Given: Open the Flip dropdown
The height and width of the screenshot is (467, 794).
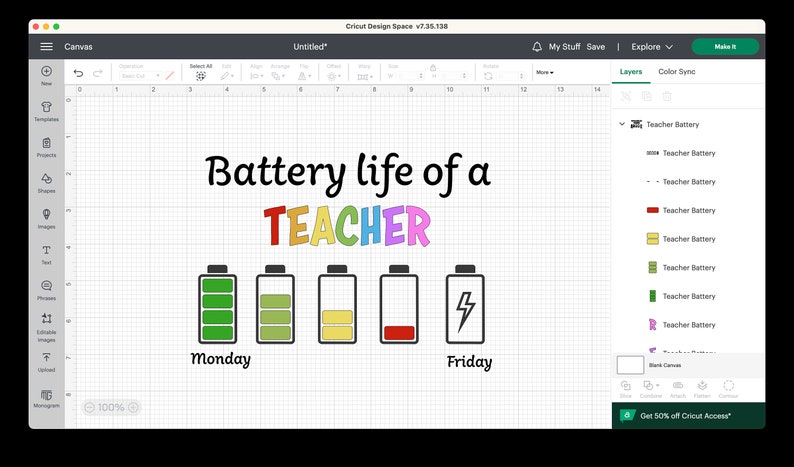Looking at the screenshot, I should [x=304, y=76].
